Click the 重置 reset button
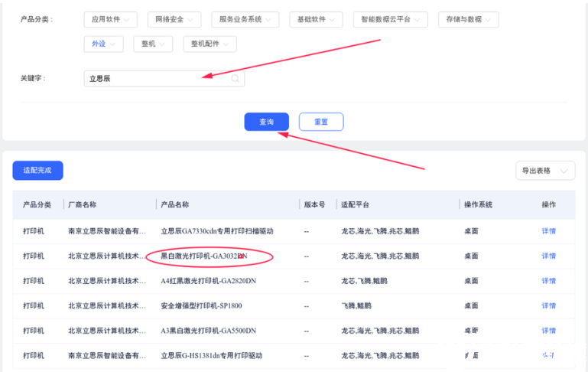 321,122
